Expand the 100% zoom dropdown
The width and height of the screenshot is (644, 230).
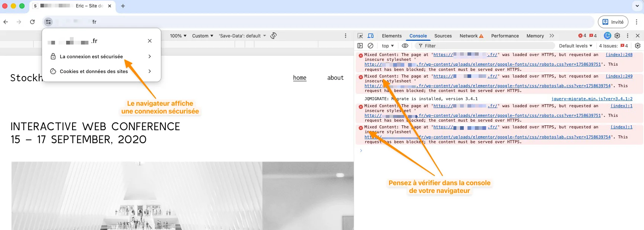pos(178,36)
